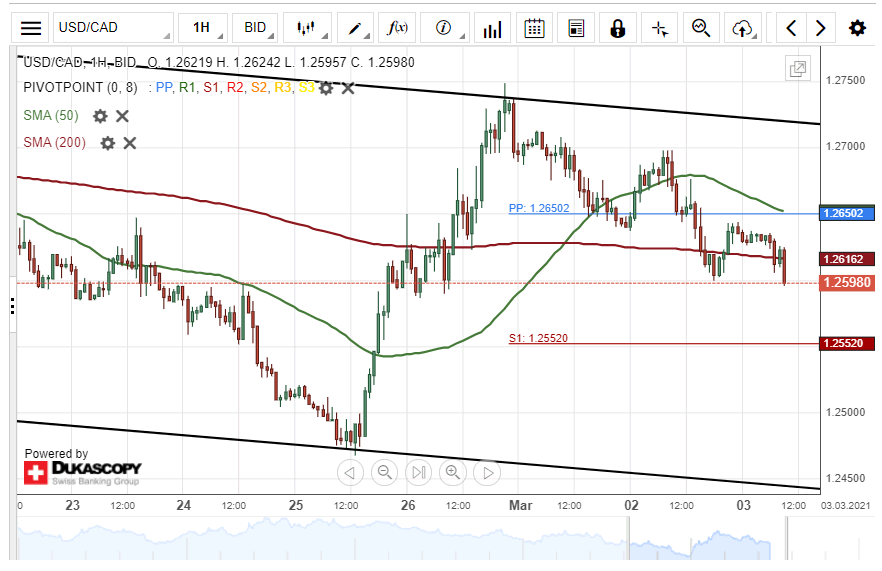This screenshot has height=571, width=882.
Task: Open SMA (200) settings gear
Action: tap(107, 143)
